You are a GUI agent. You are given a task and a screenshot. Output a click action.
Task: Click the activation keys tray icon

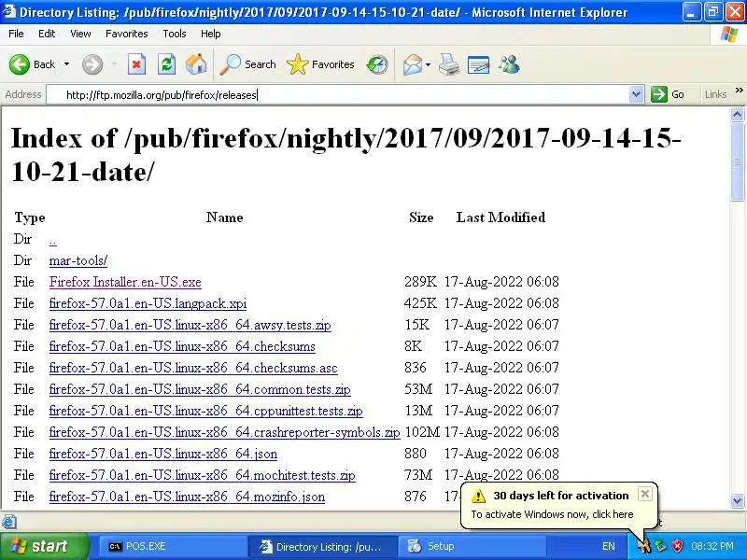pos(644,546)
